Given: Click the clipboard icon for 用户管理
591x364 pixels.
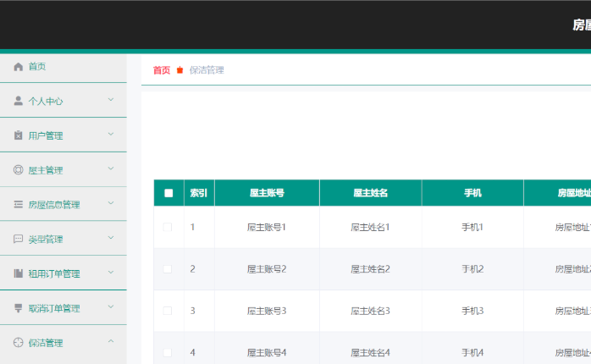Looking at the screenshot, I should 19,135.
